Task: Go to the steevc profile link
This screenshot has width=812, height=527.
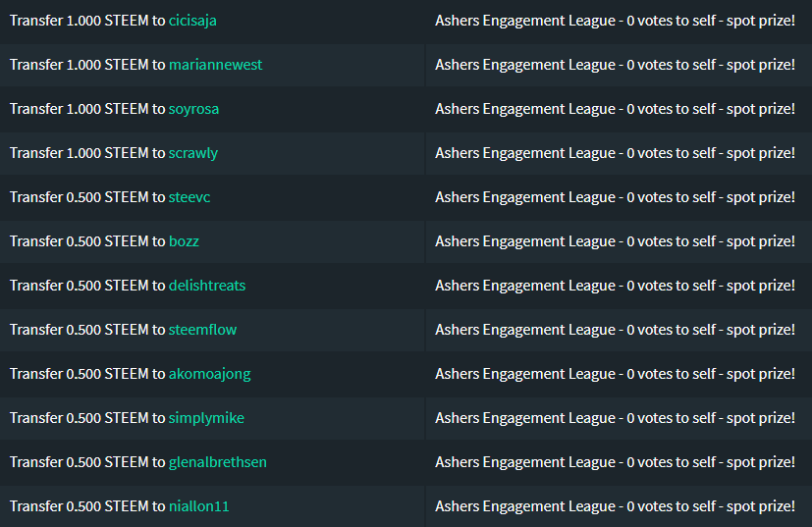Action: point(189,197)
